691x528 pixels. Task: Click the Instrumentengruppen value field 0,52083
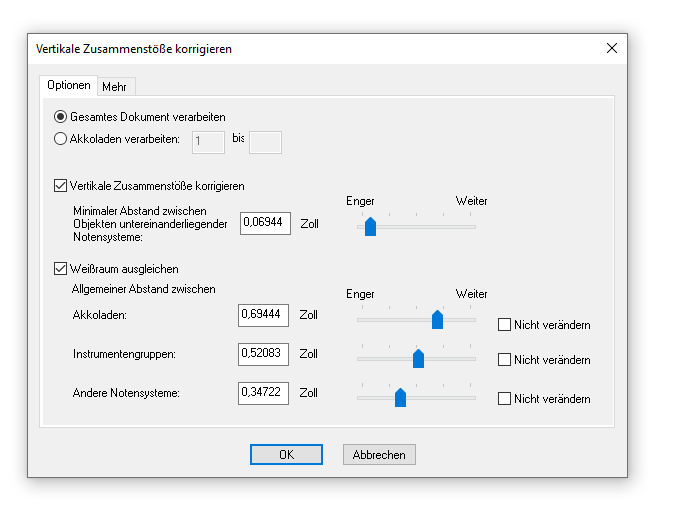(264, 354)
